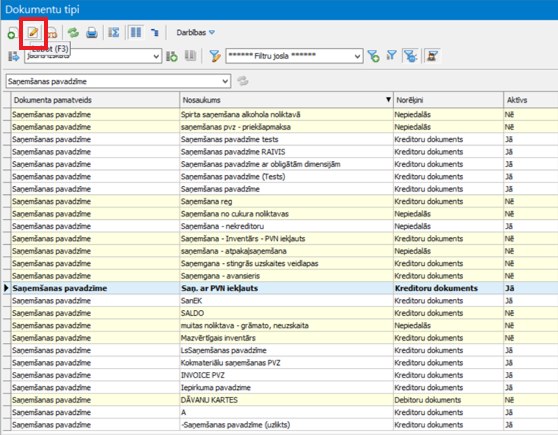The image size is (558, 435).
Task: Toggle the blue columns view button
Action: [x=136, y=33]
